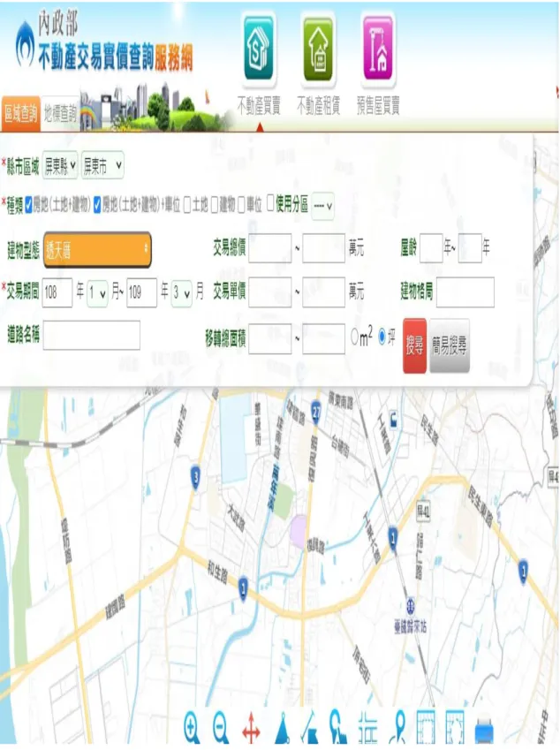Viewport: 560px width, 750px height.
Task: Open the 使用分區 zoning dropdown
Action: tap(322, 206)
